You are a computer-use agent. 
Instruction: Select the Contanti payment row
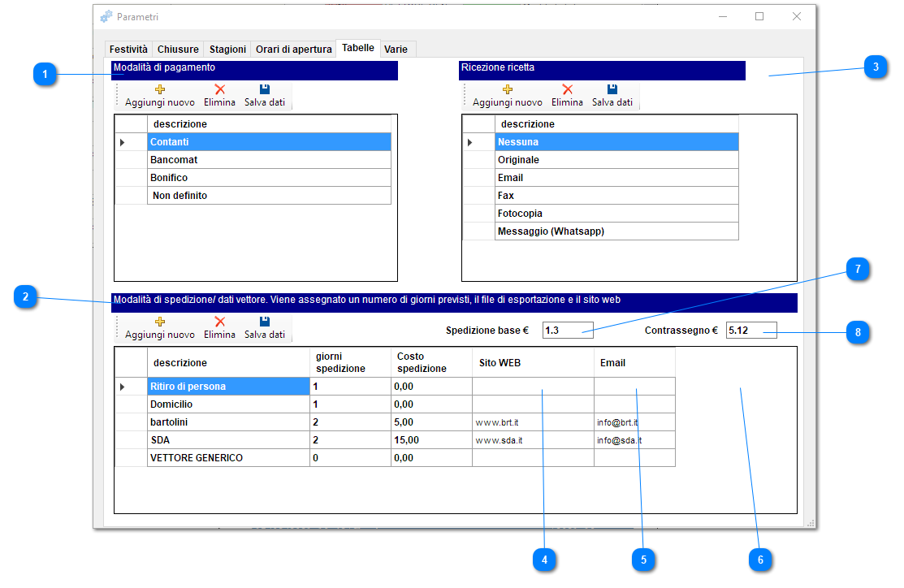point(269,142)
